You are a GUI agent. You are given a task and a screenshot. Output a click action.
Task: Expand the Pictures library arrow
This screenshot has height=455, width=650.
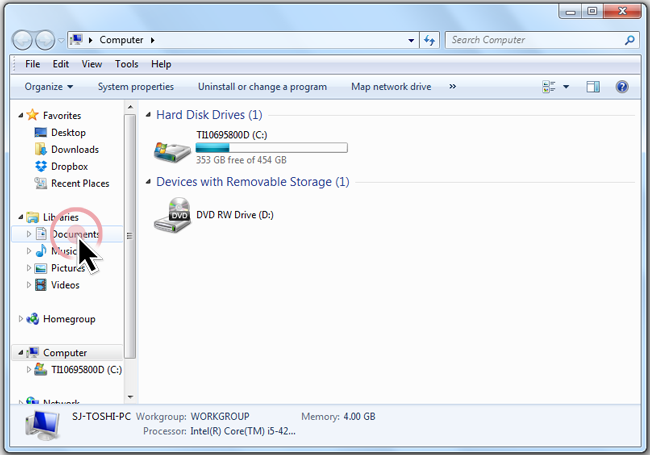pos(29,268)
